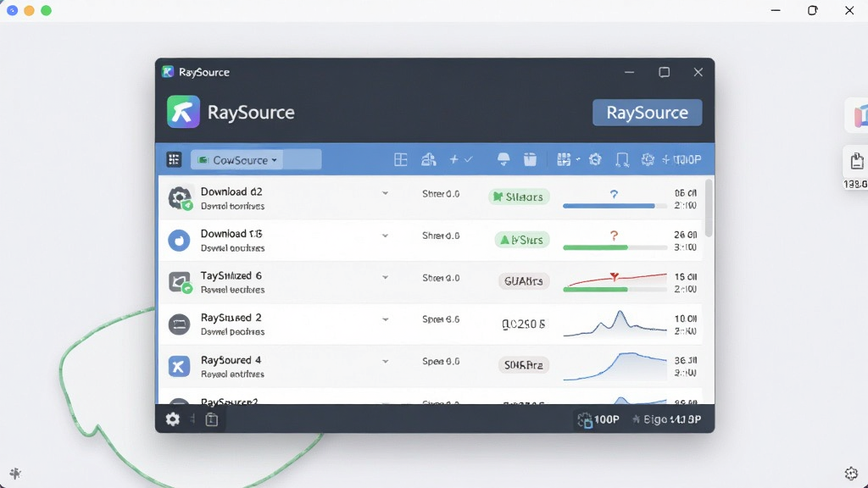Expand the TaySnized 6 row chevron
Viewport: 868px width, 488px height.
[x=385, y=278]
